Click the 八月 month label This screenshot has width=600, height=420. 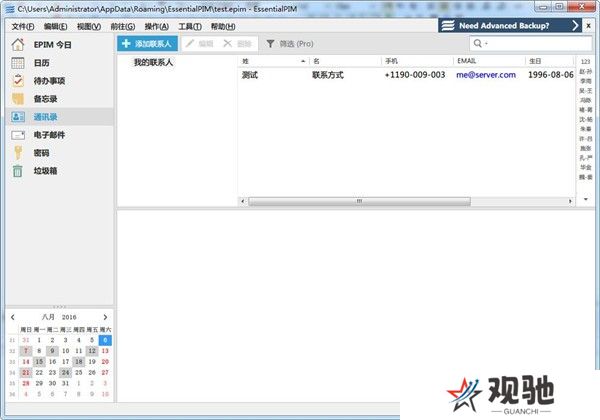tap(48, 317)
